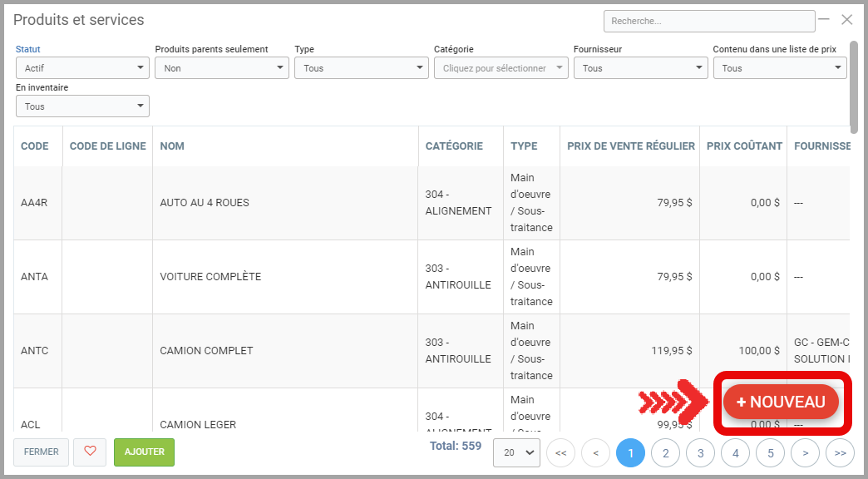Sort by PRIX DE VENTE RÉGULIER header
The height and width of the screenshot is (479, 868).
[x=630, y=146]
